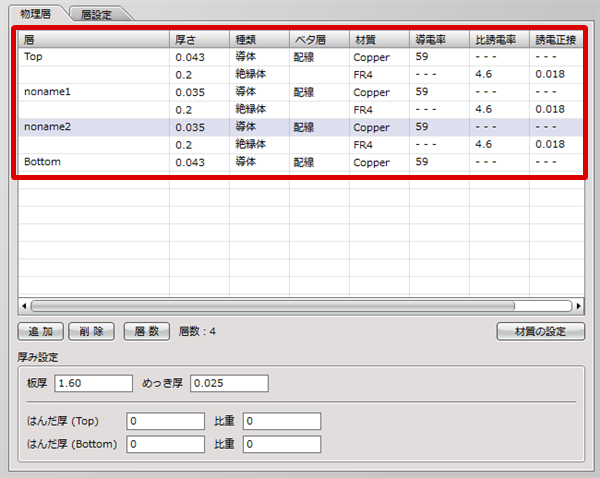Select the 物理層 tab
This screenshot has height=478, width=600.
coord(35,13)
